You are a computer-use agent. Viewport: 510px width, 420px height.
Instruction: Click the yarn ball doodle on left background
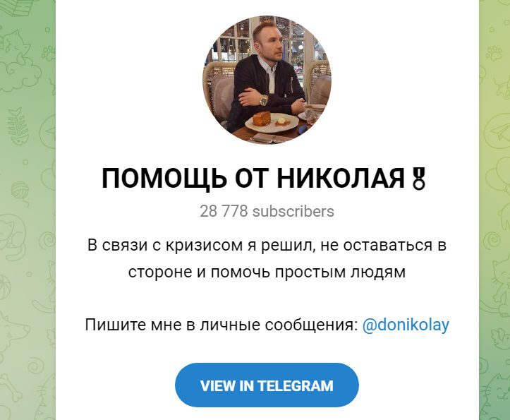pos(21,192)
